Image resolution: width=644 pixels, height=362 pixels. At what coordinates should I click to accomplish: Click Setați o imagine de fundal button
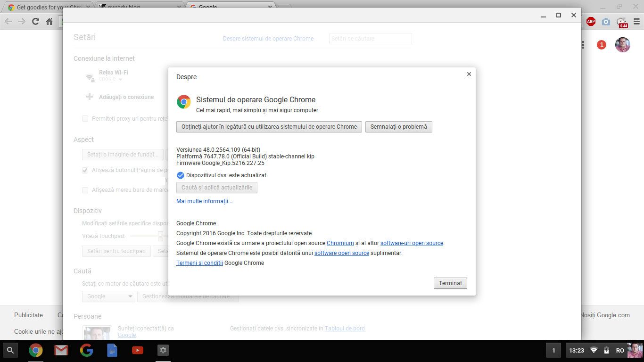[123, 155]
